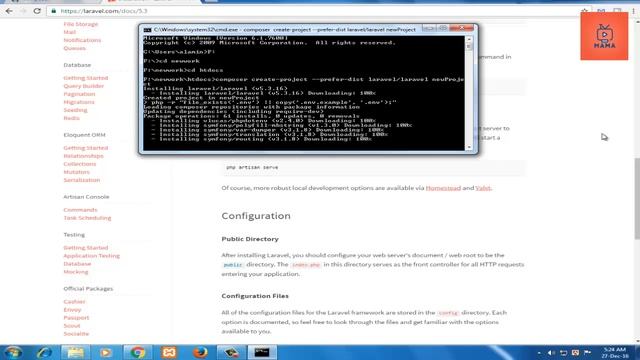Click the volume icon in system tray
This screenshot has height=360, width=640.
coord(551,353)
